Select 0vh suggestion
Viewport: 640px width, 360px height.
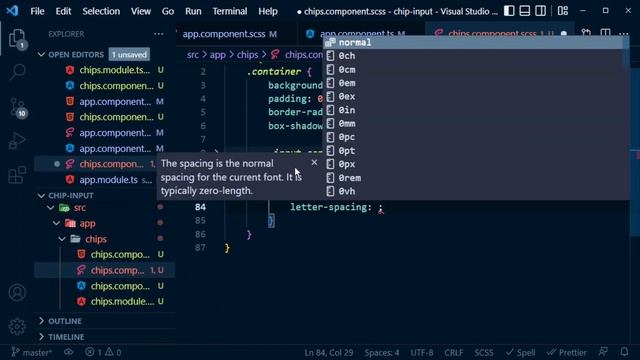(473, 191)
